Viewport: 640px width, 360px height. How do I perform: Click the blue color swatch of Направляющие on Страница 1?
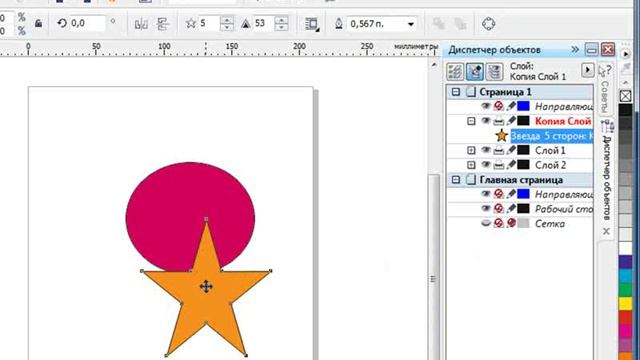523,106
